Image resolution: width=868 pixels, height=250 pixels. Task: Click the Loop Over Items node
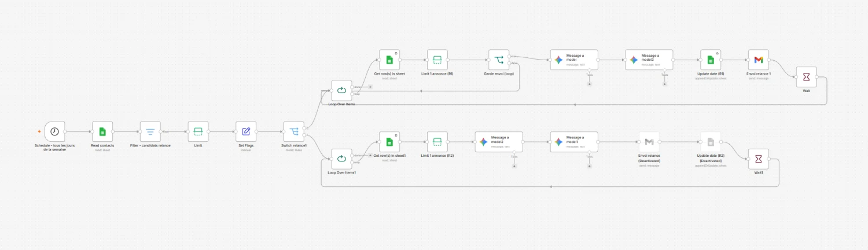[341, 90]
